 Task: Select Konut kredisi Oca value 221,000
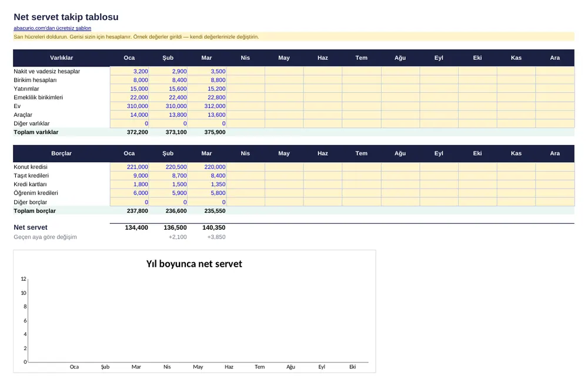(x=129, y=167)
